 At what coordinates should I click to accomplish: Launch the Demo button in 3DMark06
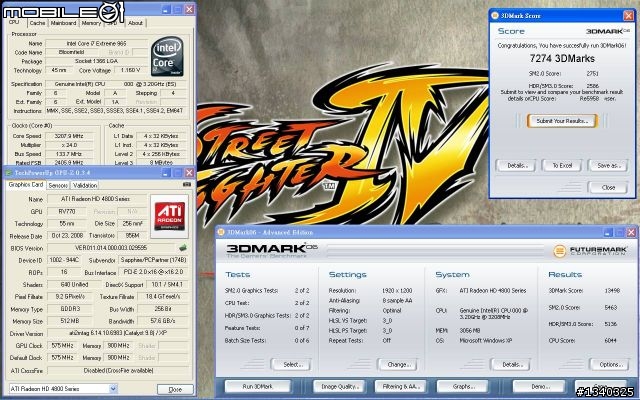click(x=539, y=386)
